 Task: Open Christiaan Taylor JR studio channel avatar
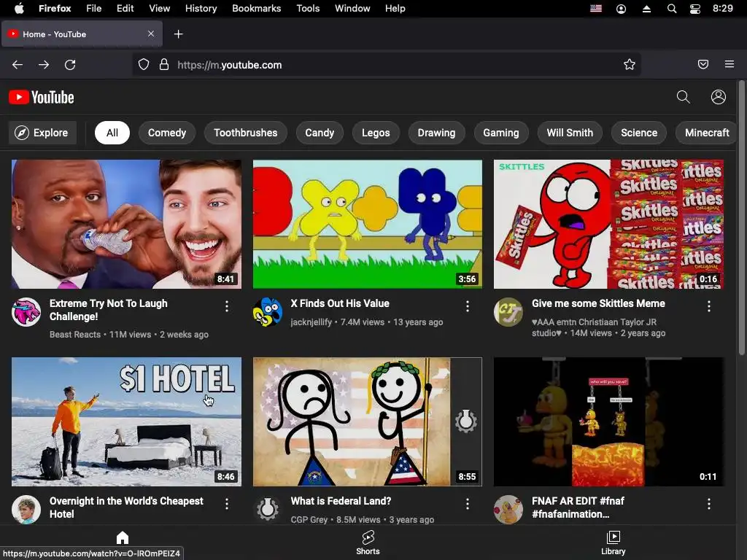(x=508, y=312)
